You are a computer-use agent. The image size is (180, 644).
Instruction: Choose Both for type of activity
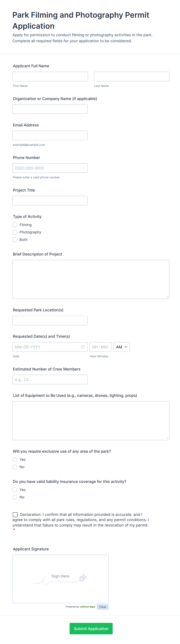pos(15,240)
